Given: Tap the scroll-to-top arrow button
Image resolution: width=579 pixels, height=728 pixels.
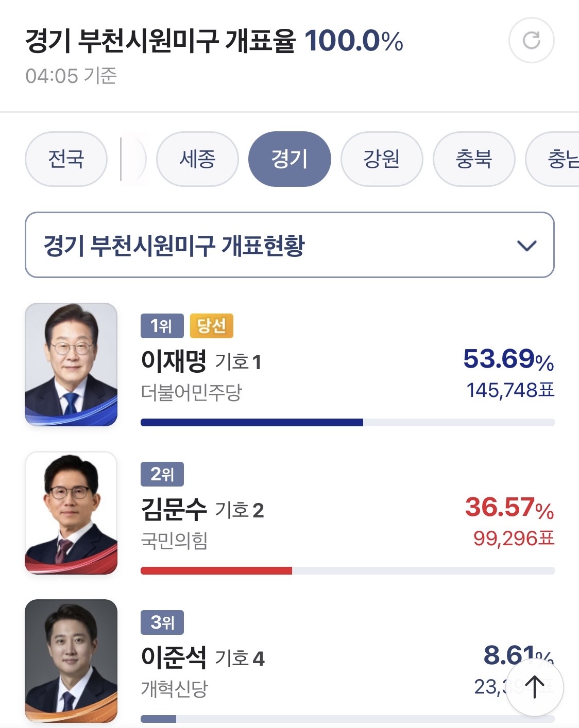Looking at the screenshot, I should tap(534, 687).
